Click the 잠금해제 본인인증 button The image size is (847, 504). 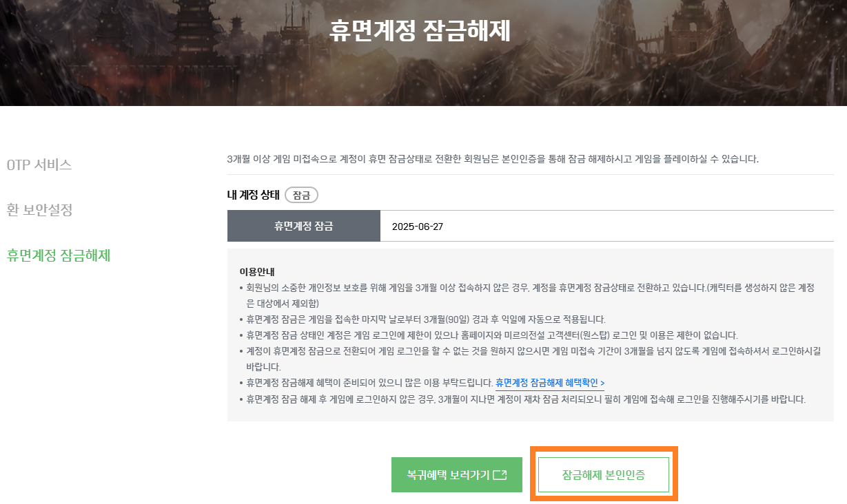tap(604, 475)
